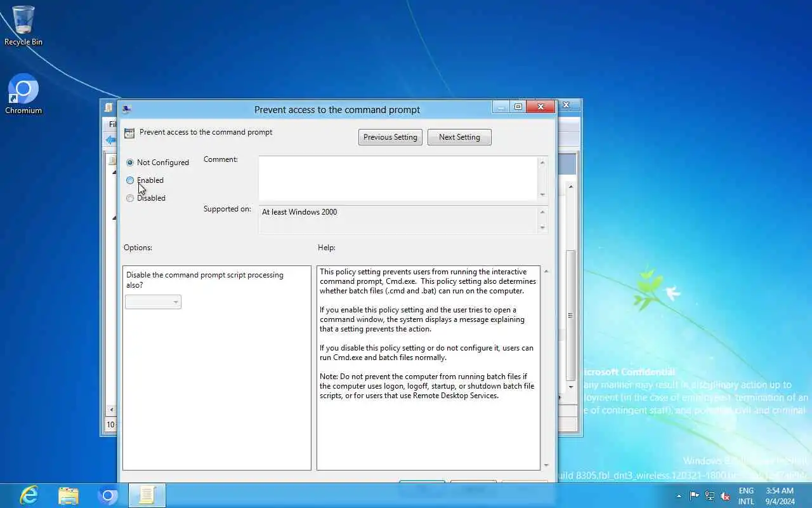
Task: Click the Previous Setting button
Action: 390,137
